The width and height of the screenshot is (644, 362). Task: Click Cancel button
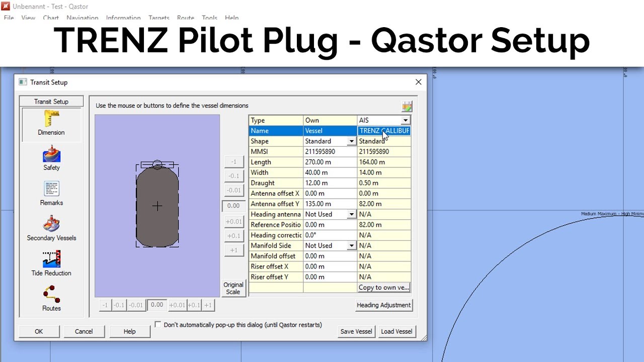(x=84, y=331)
